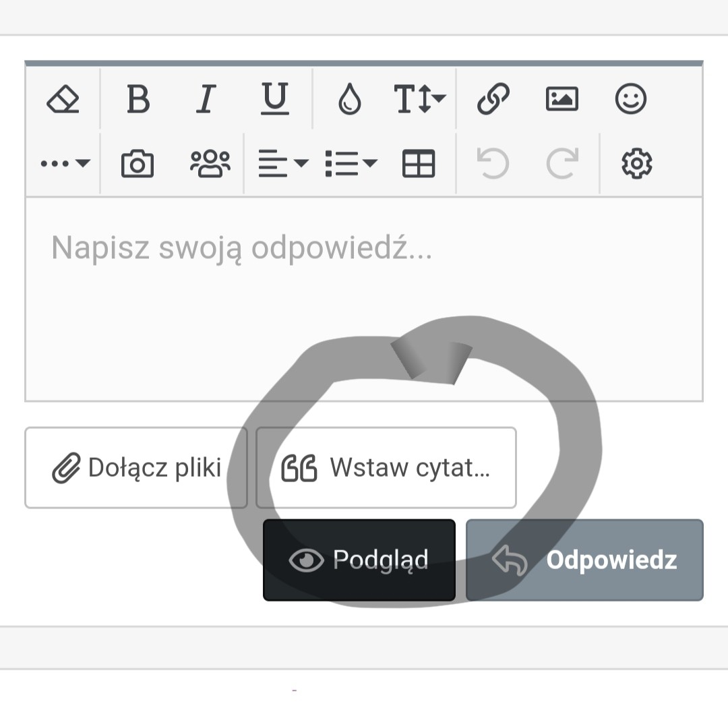728x708 pixels.
Task: Click the eraser remove formatting icon
Action: 63,100
